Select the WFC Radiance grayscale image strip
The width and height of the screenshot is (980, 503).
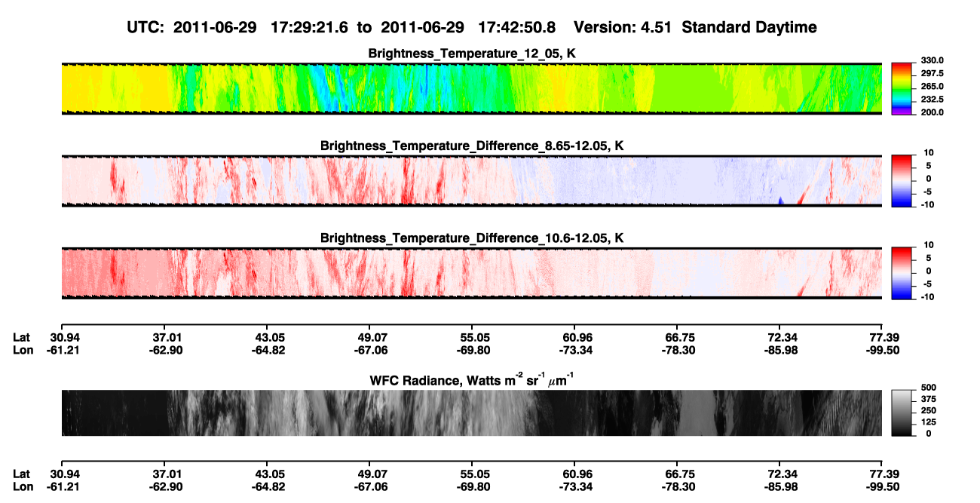[471, 413]
